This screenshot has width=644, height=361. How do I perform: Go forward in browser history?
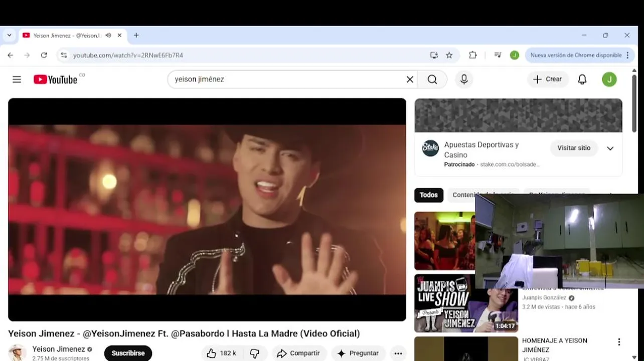[27, 55]
